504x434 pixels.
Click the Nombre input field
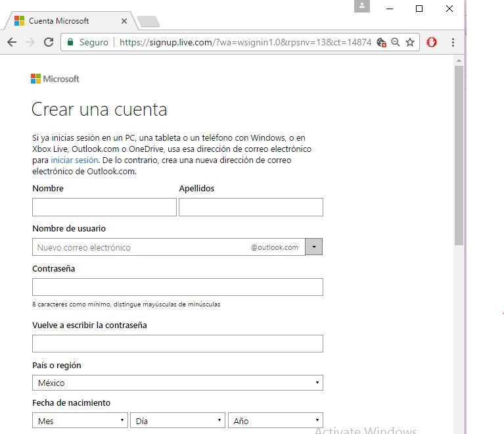pos(104,207)
